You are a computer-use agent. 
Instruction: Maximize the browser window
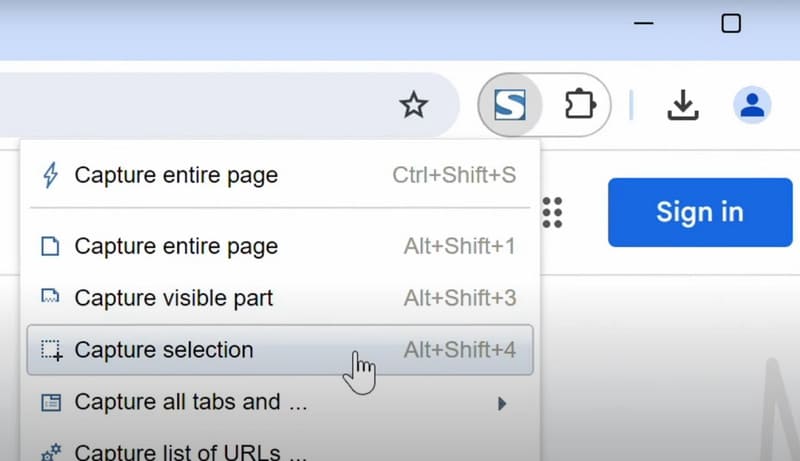point(731,22)
